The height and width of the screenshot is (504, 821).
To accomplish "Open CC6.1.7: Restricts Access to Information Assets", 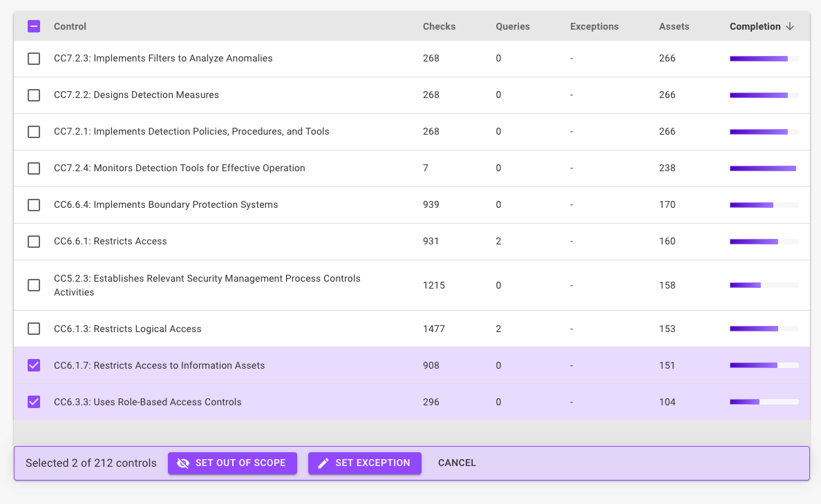I will [x=159, y=365].
